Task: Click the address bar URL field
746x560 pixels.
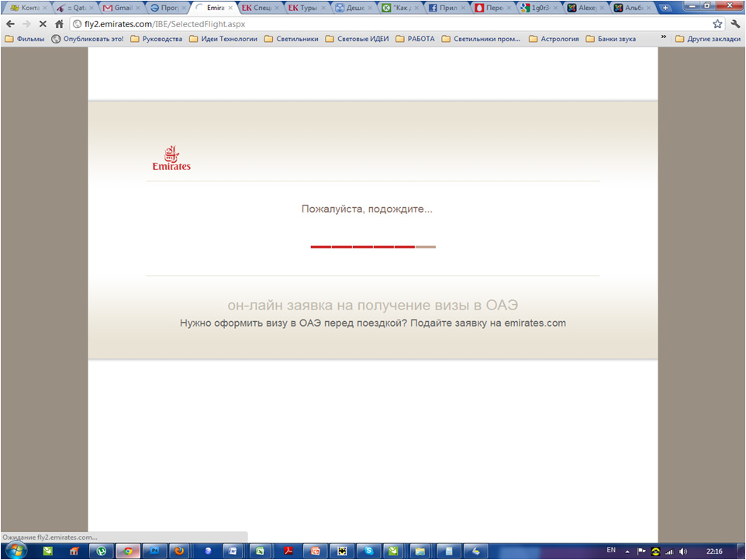Action: pyautogui.click(x=390, y=24)
